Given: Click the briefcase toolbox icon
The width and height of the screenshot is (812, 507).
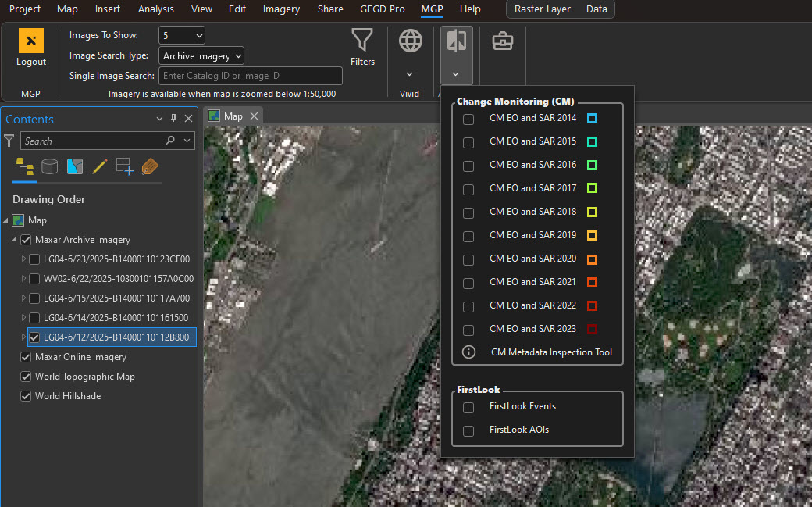Looking at the screenshot, I should point(502,41).
